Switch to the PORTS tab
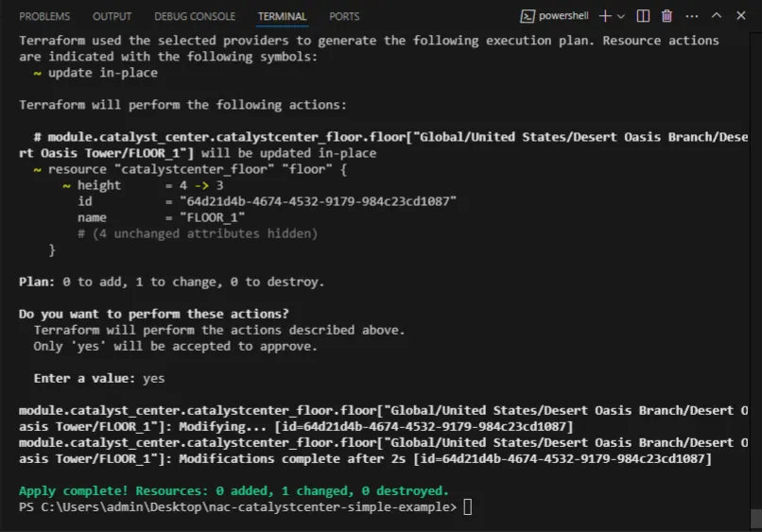This screenshot has width=762, height=532. 344,17
